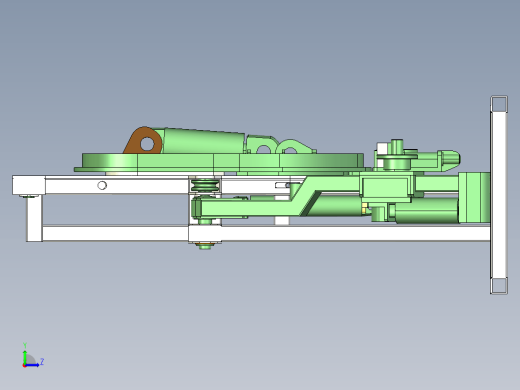Select the long lower white horizontal beam
Screen dimensions: 520x390
(258, 233)
